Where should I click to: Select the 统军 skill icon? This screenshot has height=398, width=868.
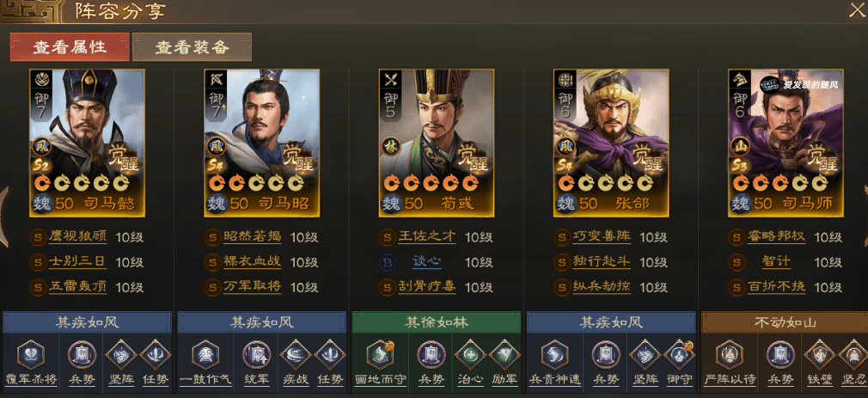(x=257, y=354)
